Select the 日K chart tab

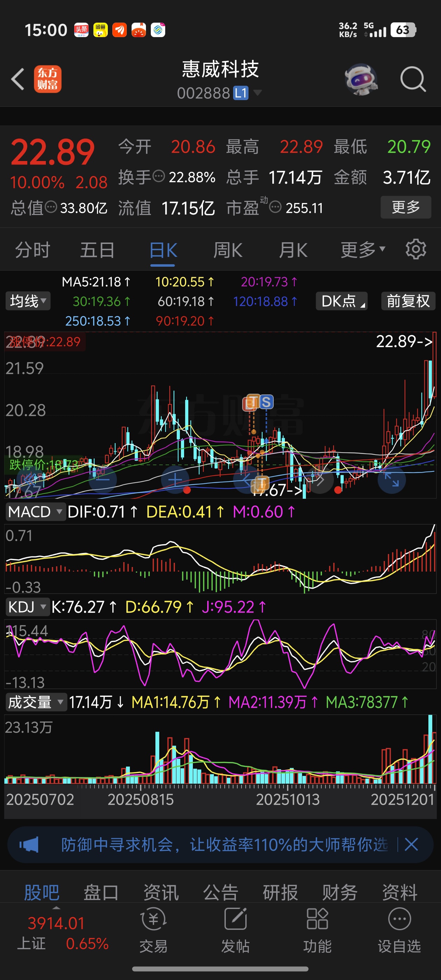pyautogui.click(x=163, y=250)
